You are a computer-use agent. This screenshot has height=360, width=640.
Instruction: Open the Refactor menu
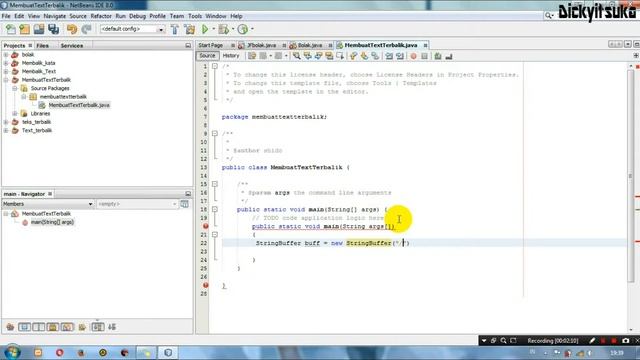pyautogui.click(x=101, y=16)
